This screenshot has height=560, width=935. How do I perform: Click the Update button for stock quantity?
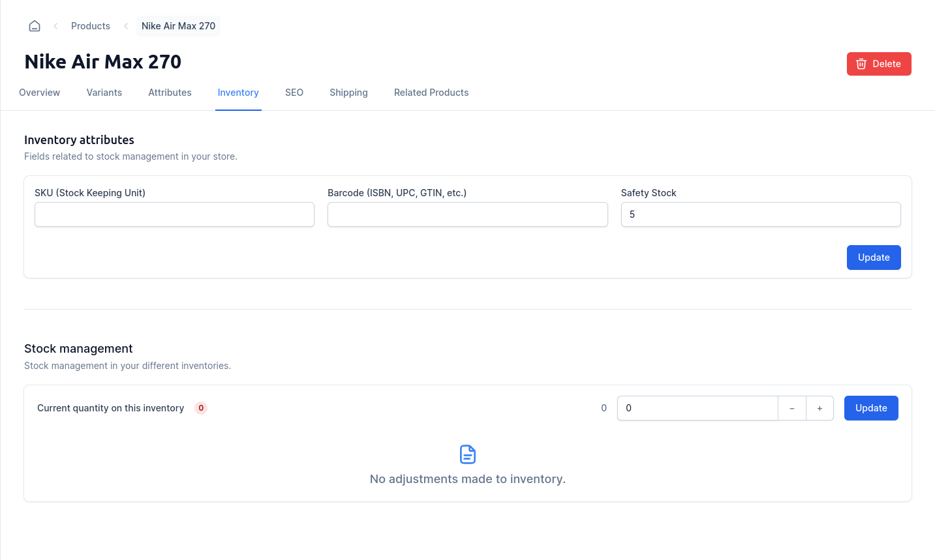click(870, 408)
